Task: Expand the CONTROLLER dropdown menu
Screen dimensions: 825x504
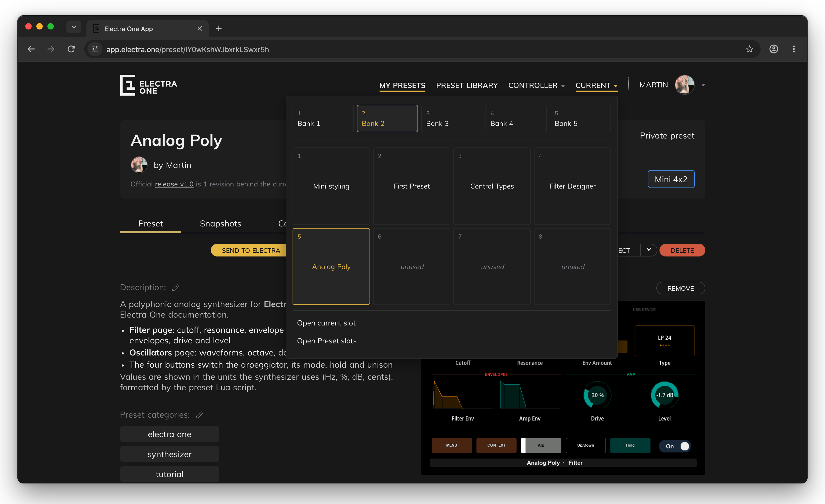Action: (536, 86)
